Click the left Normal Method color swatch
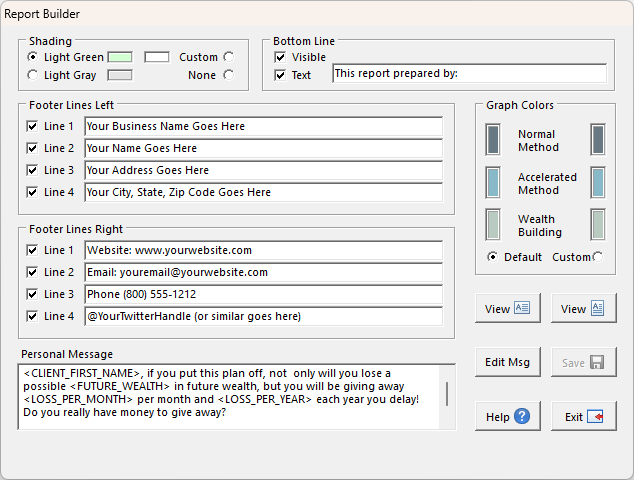 point(493,139)
